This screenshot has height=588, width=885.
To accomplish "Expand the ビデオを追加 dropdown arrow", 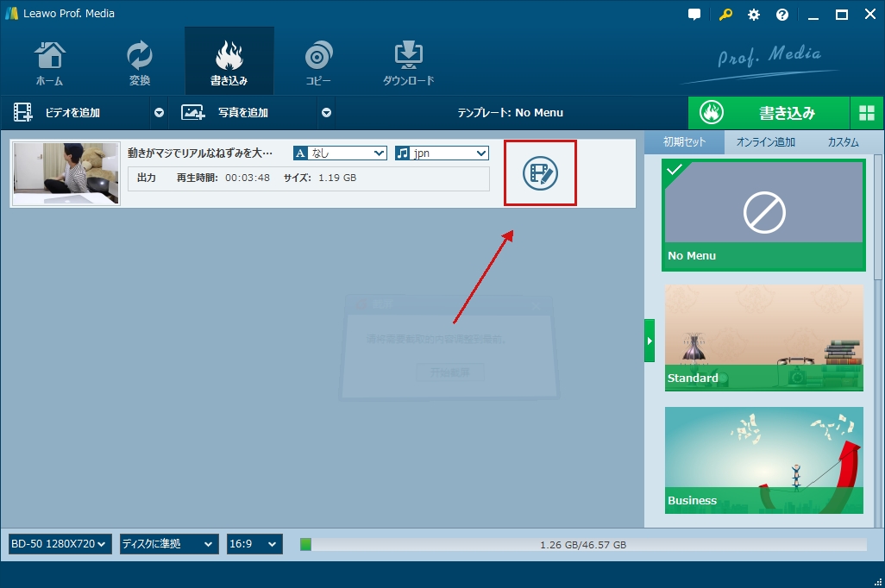I will click(160, 113).
